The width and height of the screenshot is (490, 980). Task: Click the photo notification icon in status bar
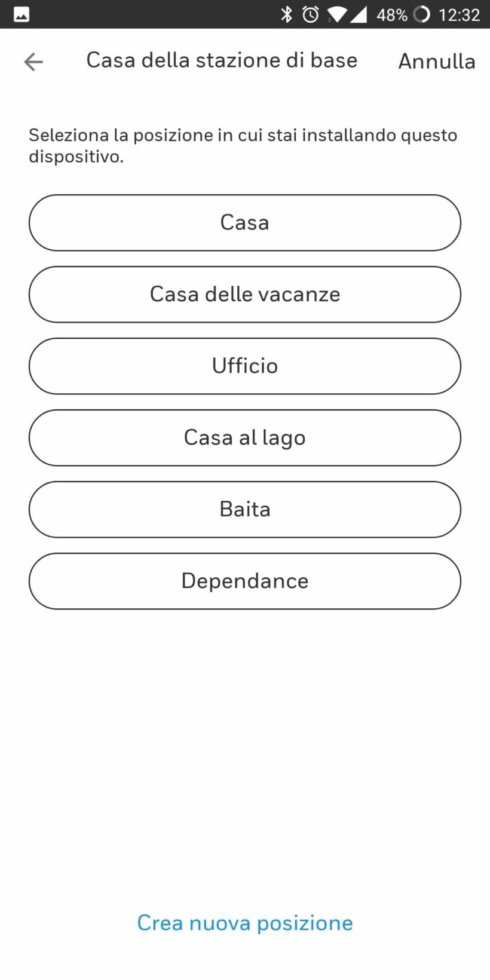[22, 14]
